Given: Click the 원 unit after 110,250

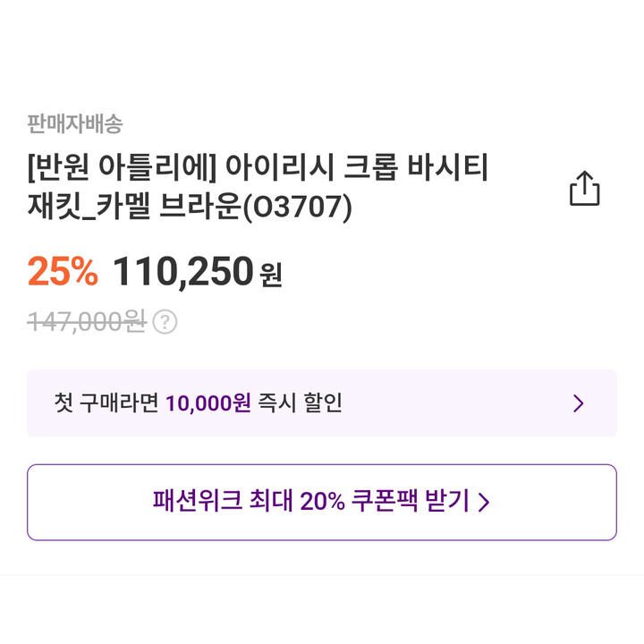Looking at the screenshot, I should 271,275.
